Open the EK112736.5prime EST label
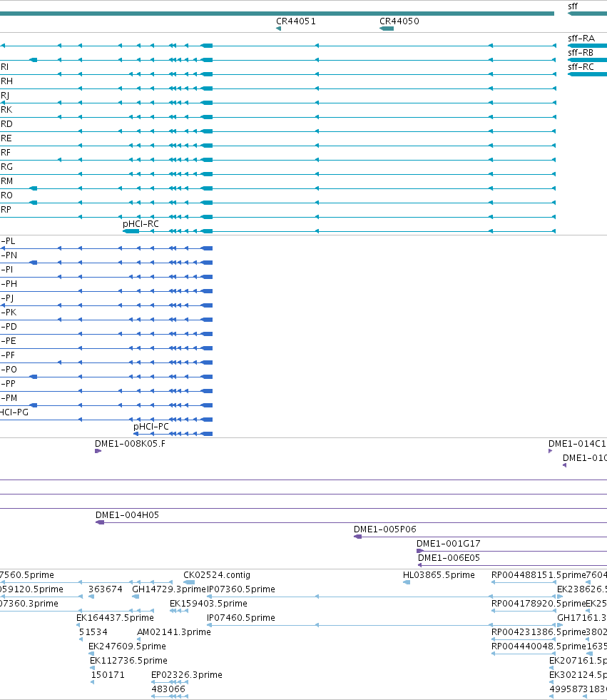The image size is (607, 700). click(128, 661)
